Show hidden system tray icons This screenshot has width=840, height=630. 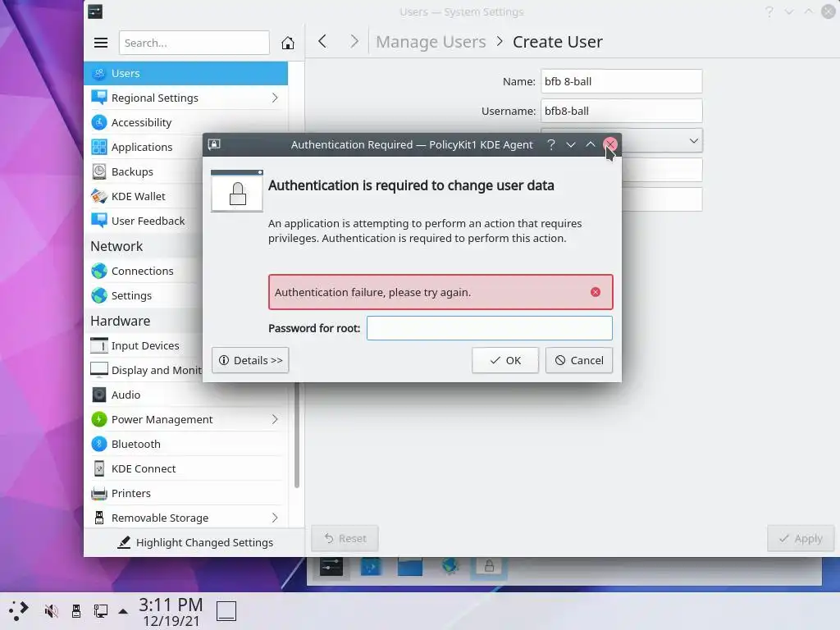click(x=123, y=610)
